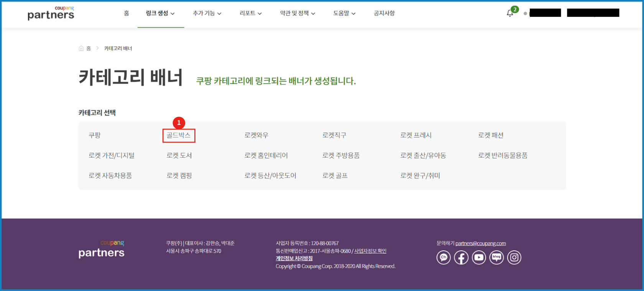Expand the 추가 기능 dropdown menu

(x=207, y=13)
